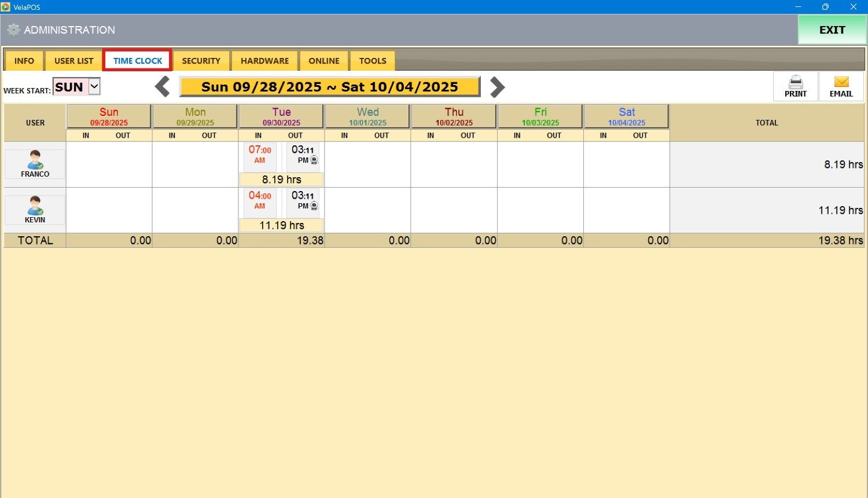Open the User List tab
Viewport: 868px width, 498px height.
(73, 61)
